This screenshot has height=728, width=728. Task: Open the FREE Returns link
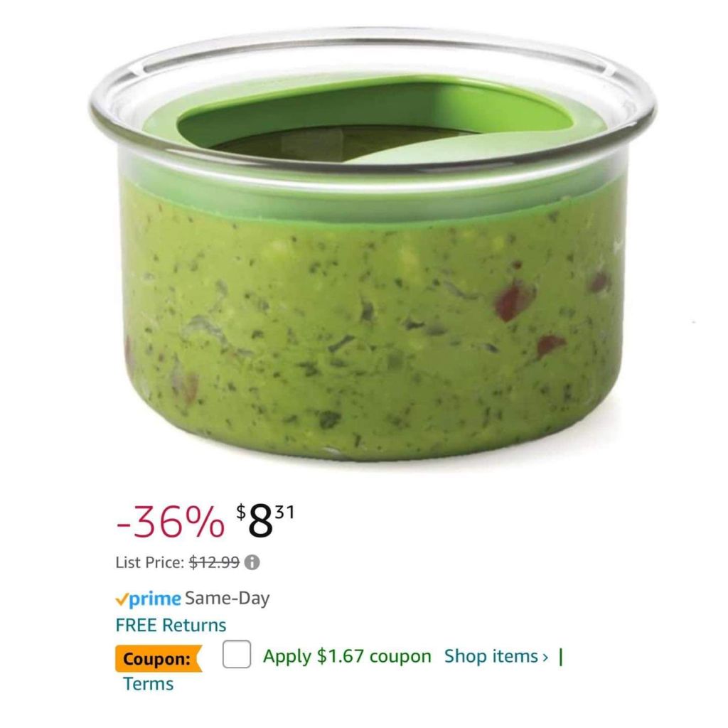pyautogui.click(x=171, y=625)
